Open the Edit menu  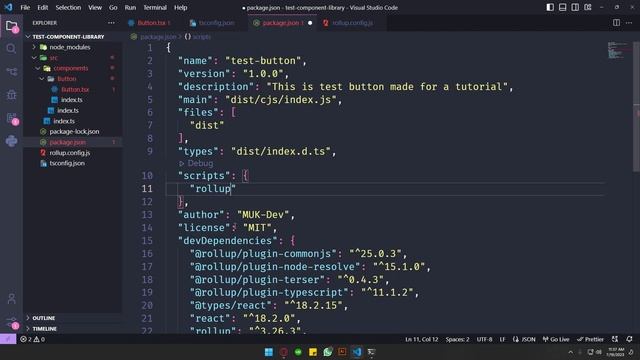click(x=42, y=7)
